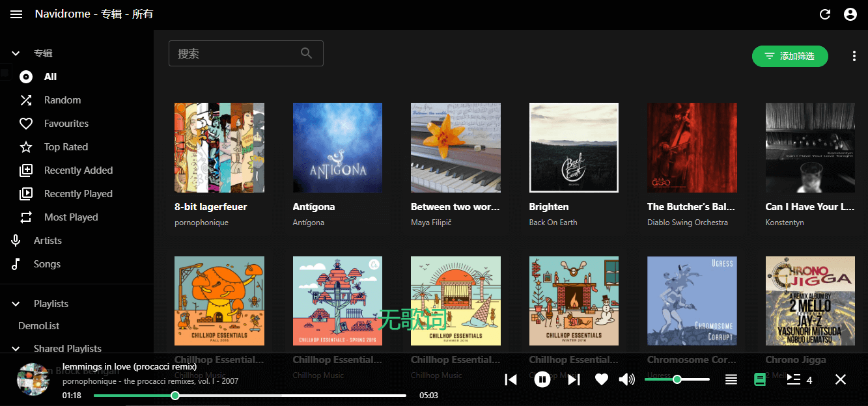This screenshot has height=406, width=868.
Task: Click into the 搜索 search field
Action: point(246,53)
